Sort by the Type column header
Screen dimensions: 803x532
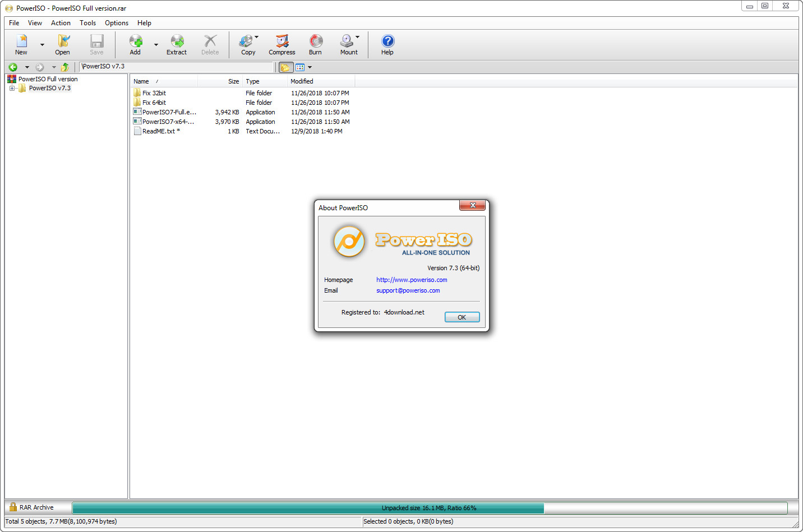(265, 81)
